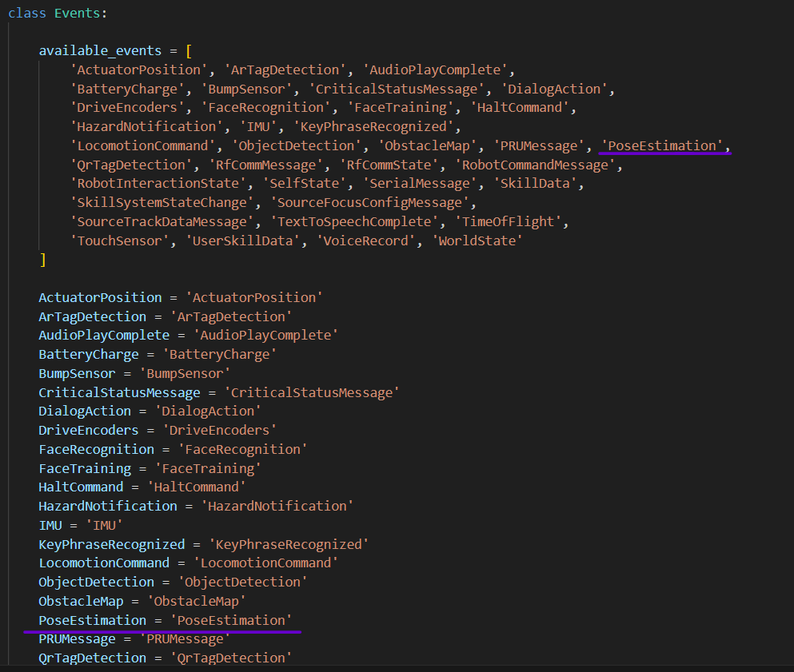
Task: Click the underlined 'PoseEstimation' string in list
Action: click(664, 145)
